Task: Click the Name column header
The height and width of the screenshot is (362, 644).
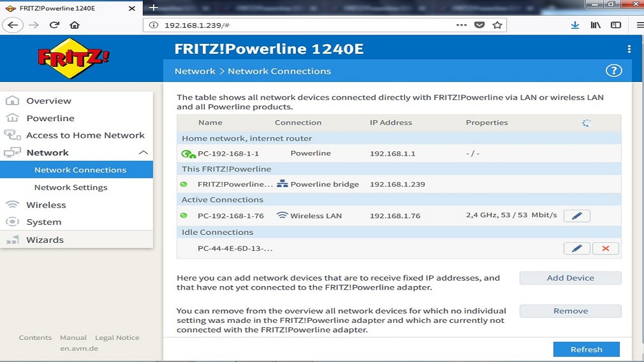Action: (210, 122)
